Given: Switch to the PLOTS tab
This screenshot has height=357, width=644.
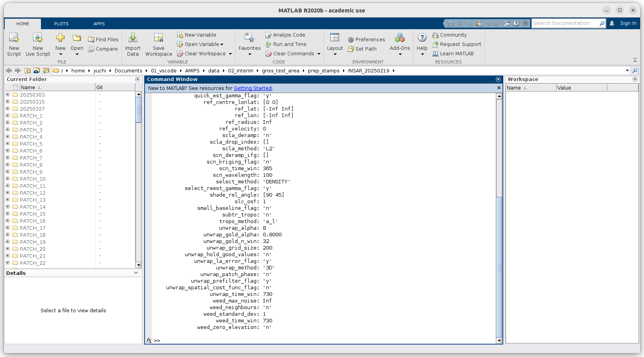Looking at the screenshot, I should click(x=61, y=24).
